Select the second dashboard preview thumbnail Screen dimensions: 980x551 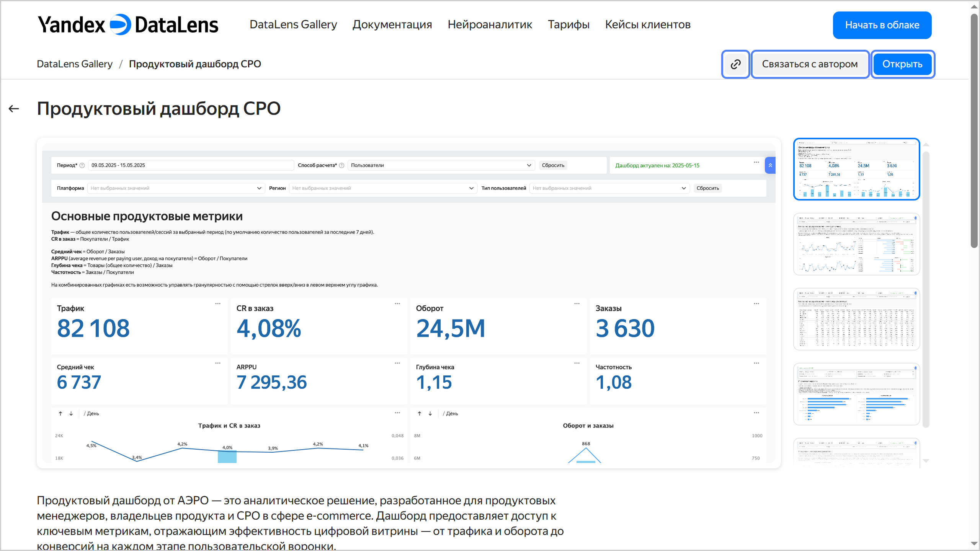856,244
